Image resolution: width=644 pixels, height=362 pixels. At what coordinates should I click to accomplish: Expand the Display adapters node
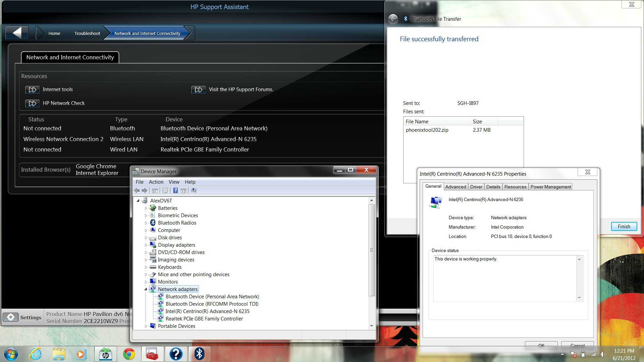146,245
